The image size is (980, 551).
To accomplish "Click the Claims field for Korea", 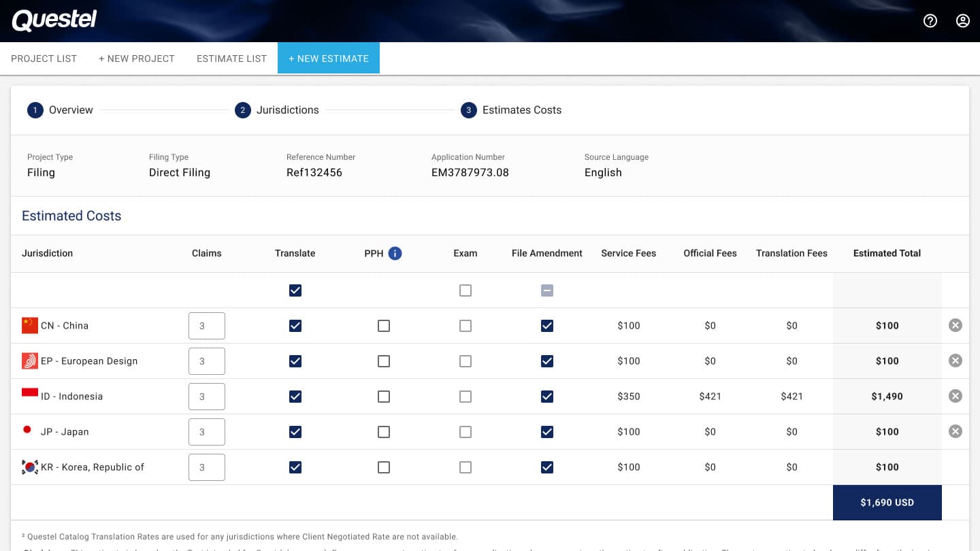I will [207, 467].
